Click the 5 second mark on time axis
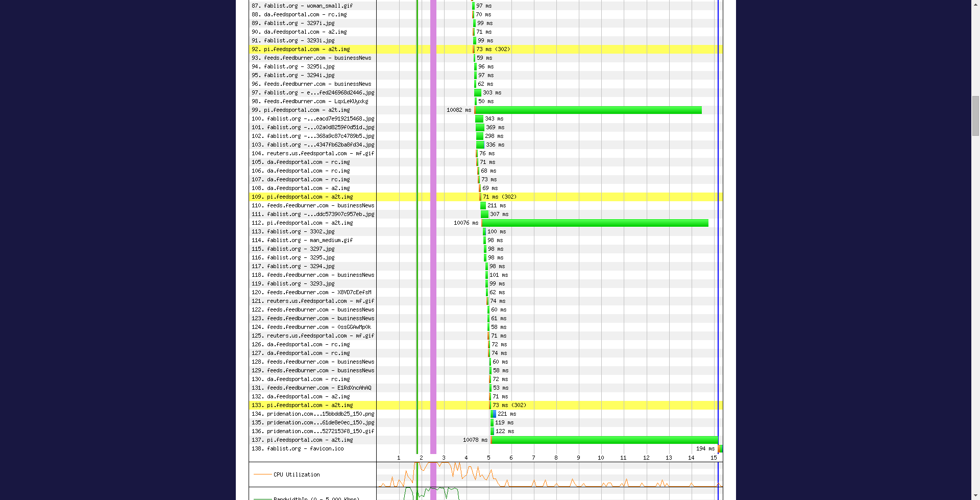 coord(488,458)
